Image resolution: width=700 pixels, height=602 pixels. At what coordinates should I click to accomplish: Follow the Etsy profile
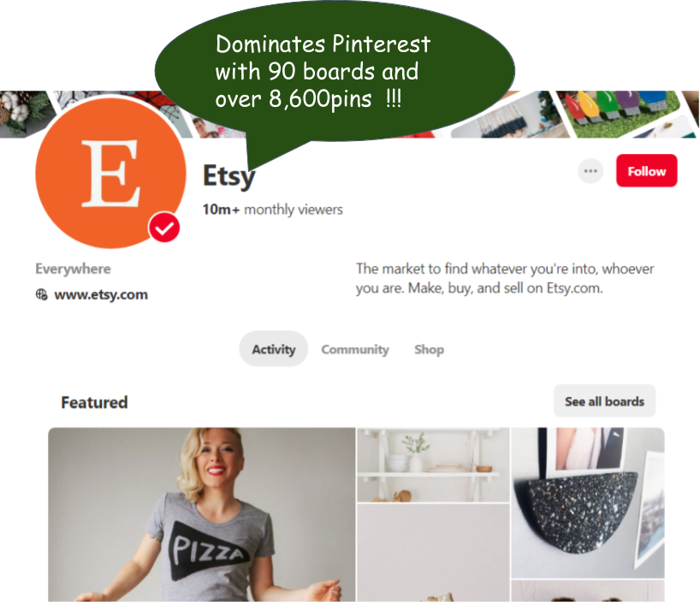pyautogui.click(x=646, y=171)
